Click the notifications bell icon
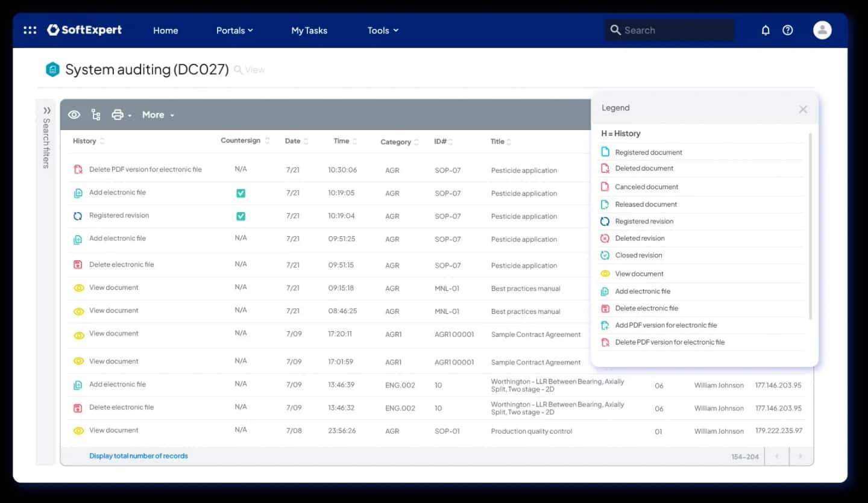This screenshot has height=503, width=868. (x=766, y=30)
